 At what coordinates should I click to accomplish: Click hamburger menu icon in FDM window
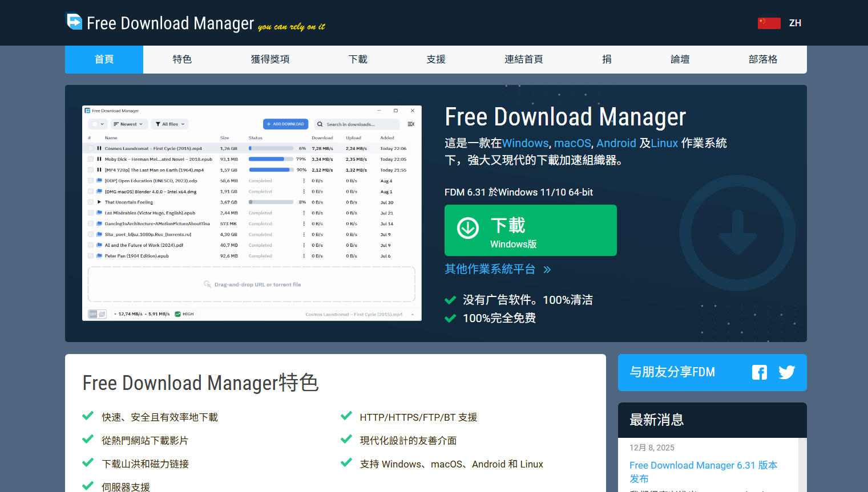[x=410, y=124]
